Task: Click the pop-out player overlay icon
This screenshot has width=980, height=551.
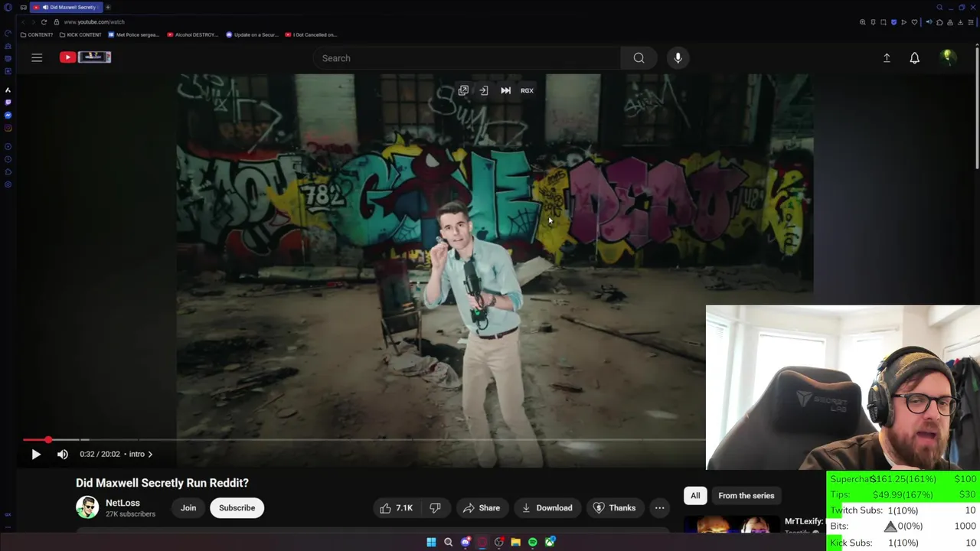Action: 463,90
